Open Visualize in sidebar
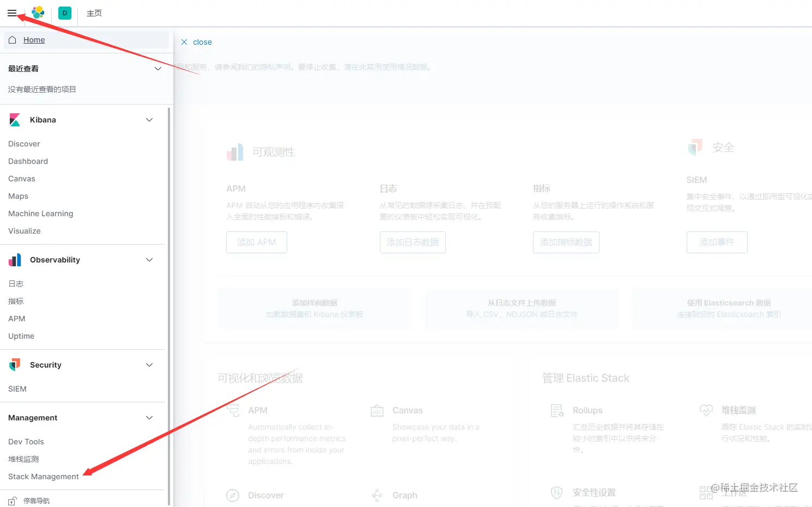This screenshot has height=507, width=812. tap(25, 231)
